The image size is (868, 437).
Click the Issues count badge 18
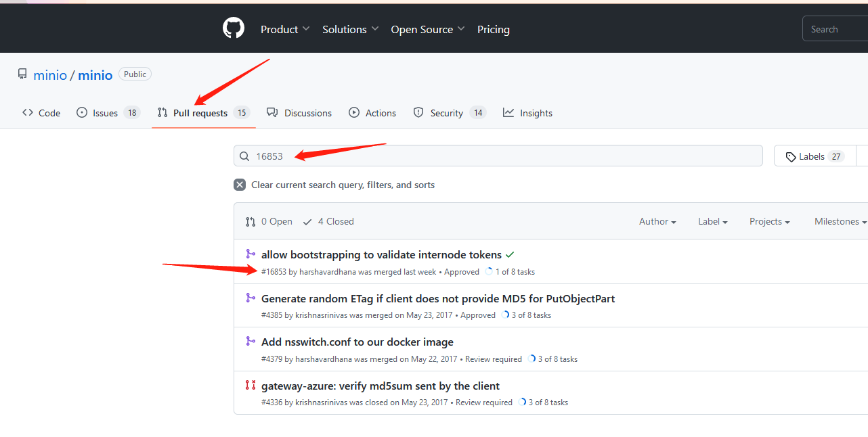pos(132,113)
